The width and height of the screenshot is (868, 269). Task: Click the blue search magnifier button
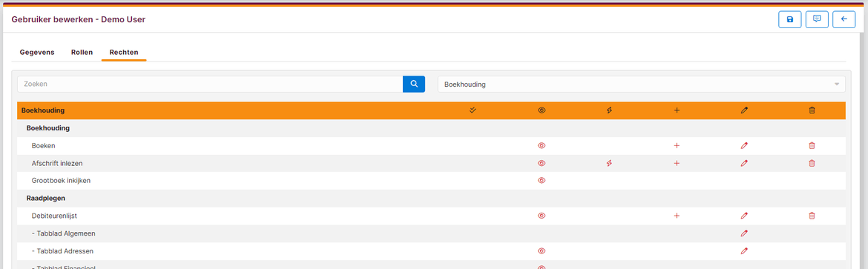(x=413, y=84)
